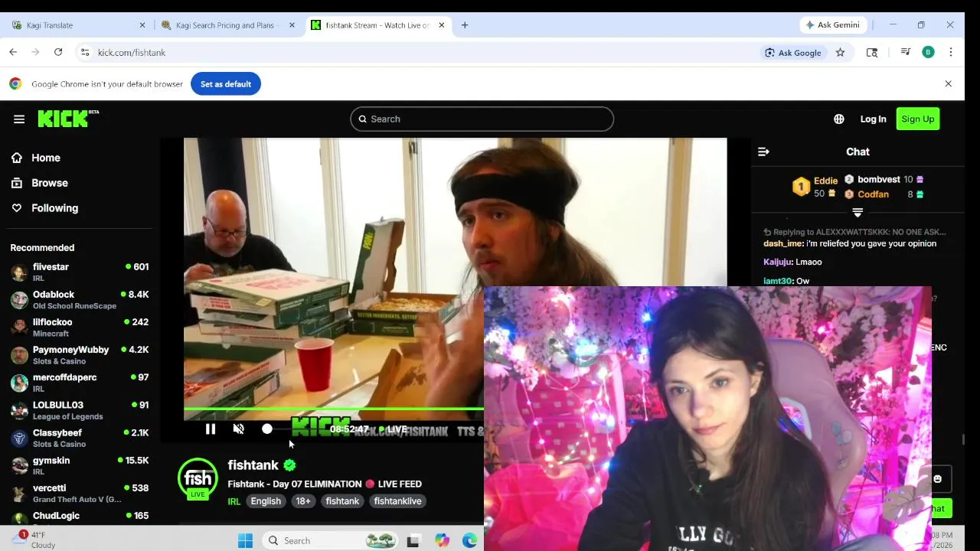This screenshot has width=980, height=551.
Task: Click the Windows taskbar search box
Action: (x=331, y=541)
